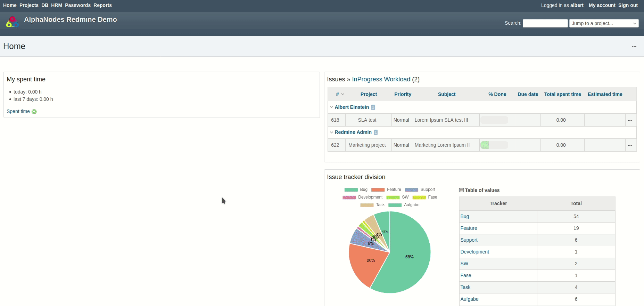Open the InProgress Workload issue query link

(381, 79)
